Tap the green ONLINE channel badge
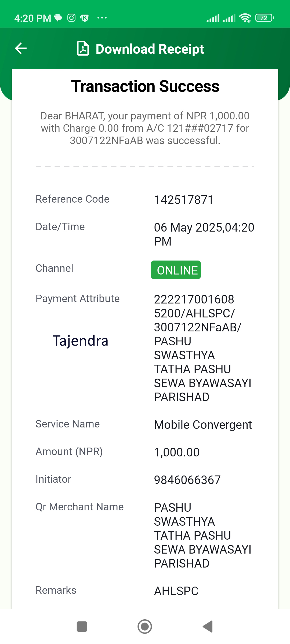Viewport: 290px width, 644px height. (176, 270)
